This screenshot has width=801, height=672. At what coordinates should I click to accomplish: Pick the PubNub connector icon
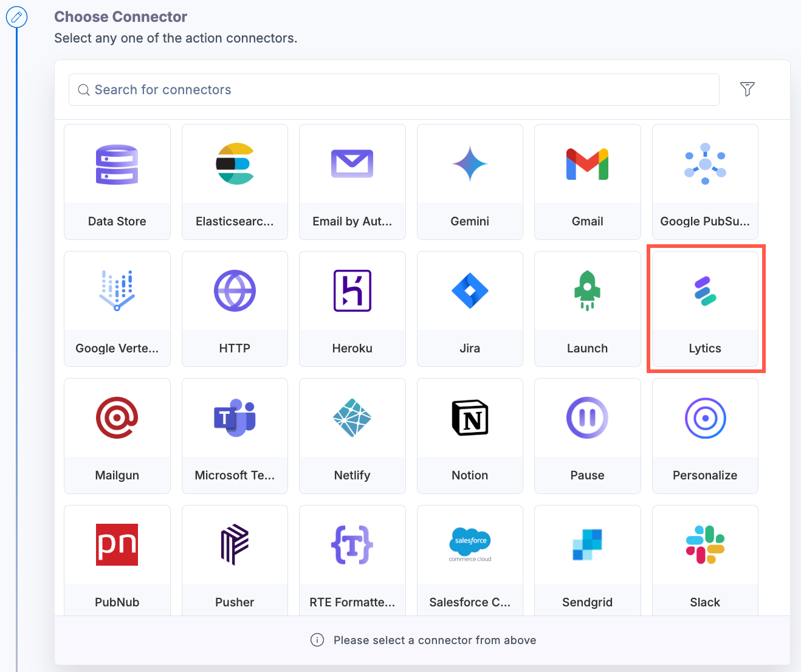tap(117, 545)
